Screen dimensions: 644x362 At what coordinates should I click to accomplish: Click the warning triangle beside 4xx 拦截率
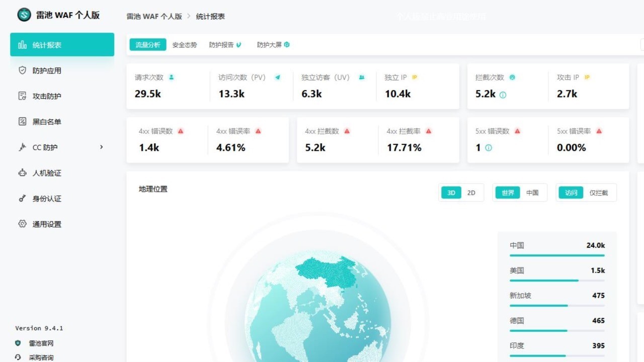(429, 131)
